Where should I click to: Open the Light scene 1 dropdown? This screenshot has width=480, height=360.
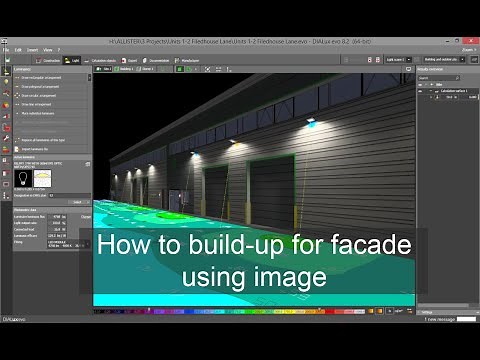398,60
